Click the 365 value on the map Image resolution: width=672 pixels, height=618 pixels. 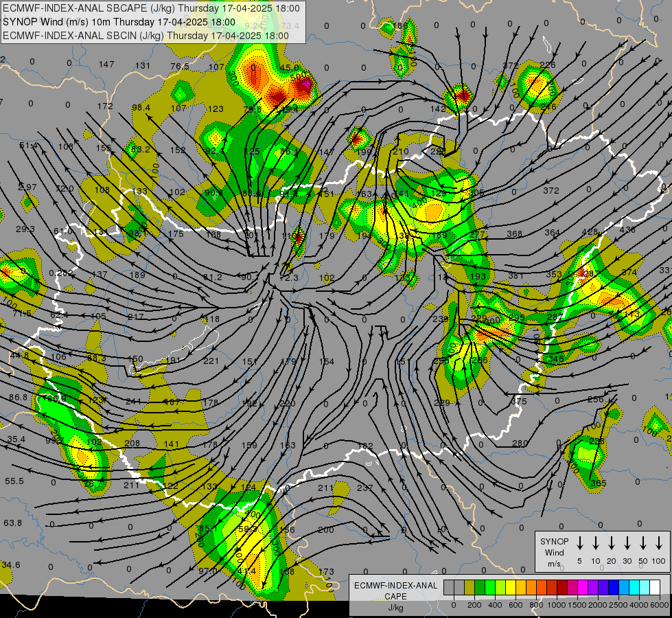tap(599, 483)
